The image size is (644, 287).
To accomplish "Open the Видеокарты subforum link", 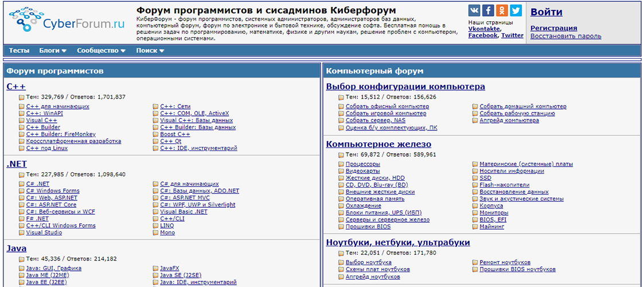I will (362, 171).
